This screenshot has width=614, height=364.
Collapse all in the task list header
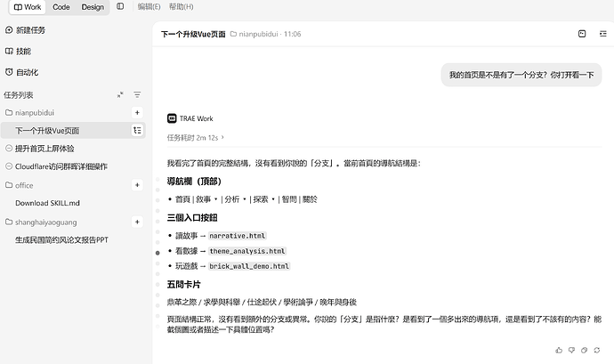click(x=120, y=95)
